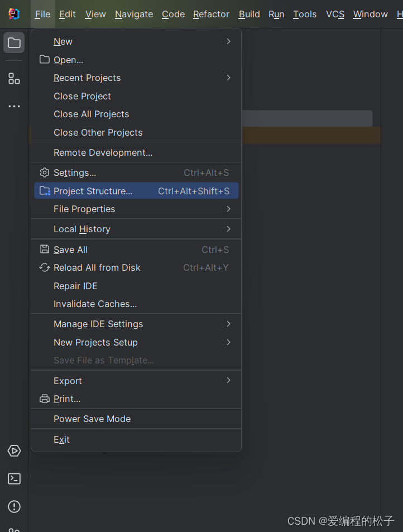Choose Close Project
Image resolution: width=403 pixels, height=532 pixels.
click(x=136, y=96)
